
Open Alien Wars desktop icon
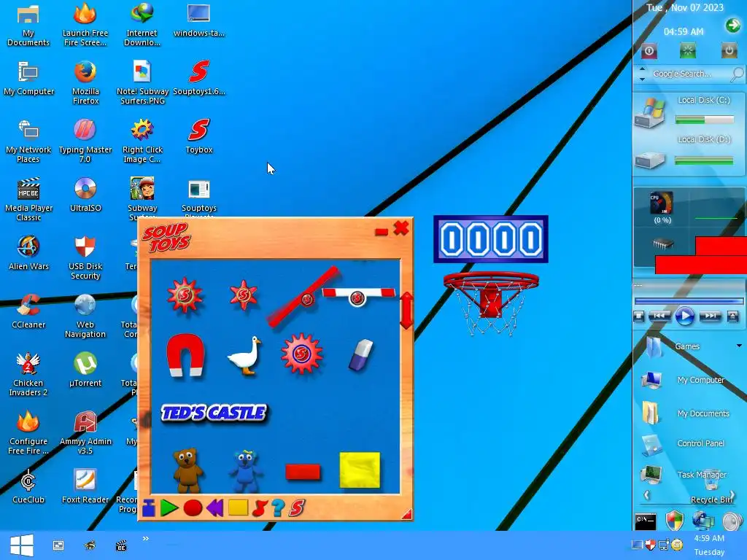28,253
